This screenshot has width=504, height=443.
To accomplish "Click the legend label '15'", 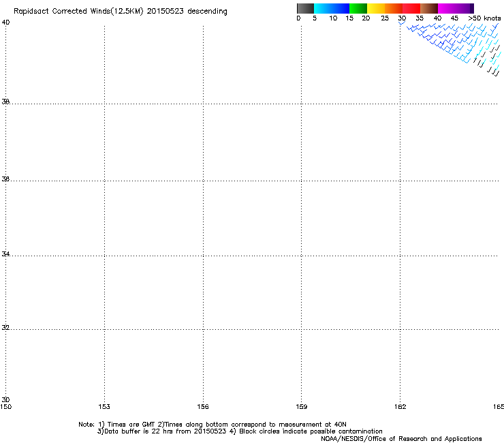I will pos(349,18).
